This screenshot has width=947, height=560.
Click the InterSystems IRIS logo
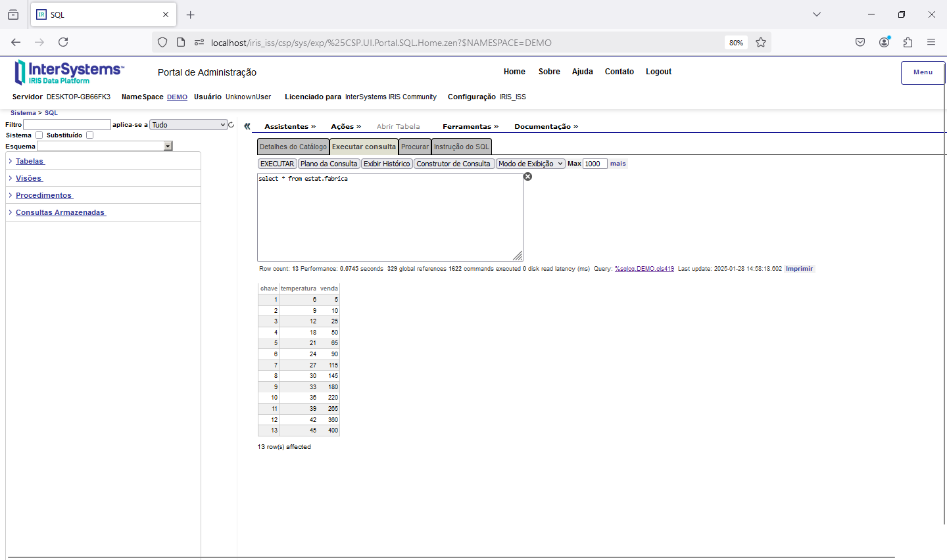[68, 72]
